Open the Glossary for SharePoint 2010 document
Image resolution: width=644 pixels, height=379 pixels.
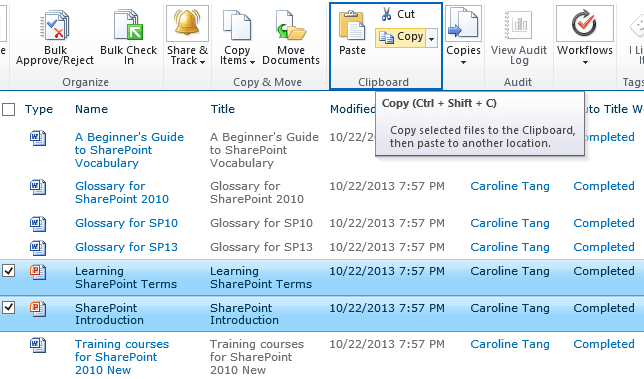tap(122, 193)
